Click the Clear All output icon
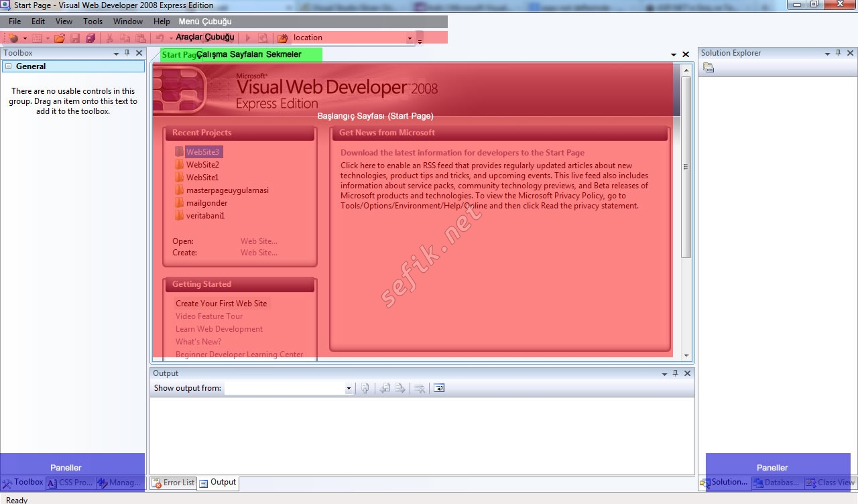 click(420, 388)
